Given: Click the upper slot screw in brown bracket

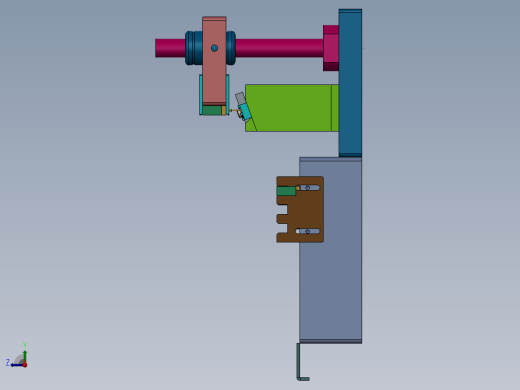Looking at the screenshot, I should (x=308, y=188).
